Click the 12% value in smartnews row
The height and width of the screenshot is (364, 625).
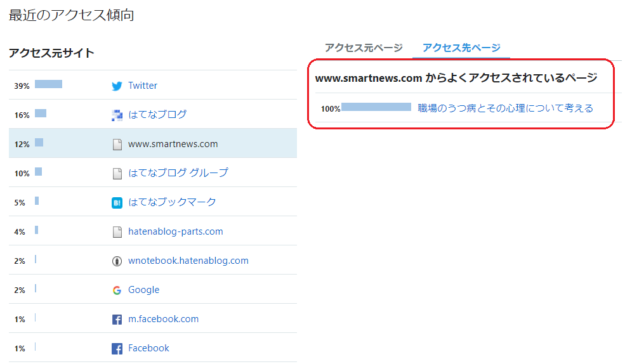(x=22, y=144)
